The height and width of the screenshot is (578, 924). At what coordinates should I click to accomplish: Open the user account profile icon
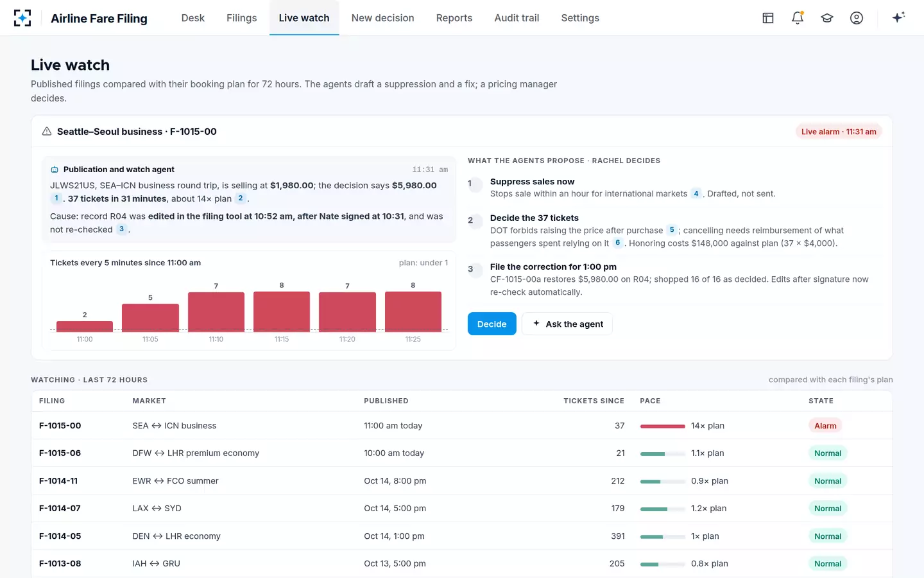coord(857,18)
